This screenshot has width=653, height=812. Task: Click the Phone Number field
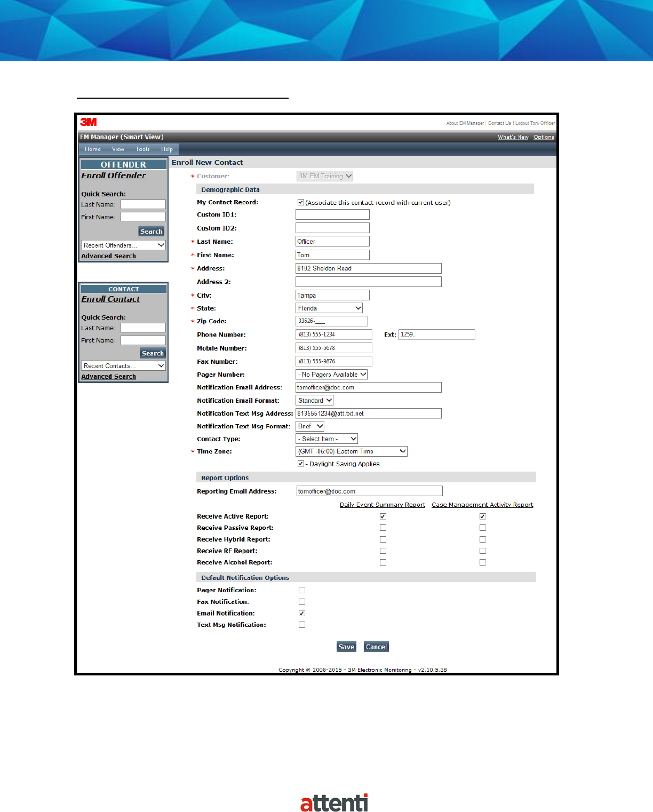(334, 335)
